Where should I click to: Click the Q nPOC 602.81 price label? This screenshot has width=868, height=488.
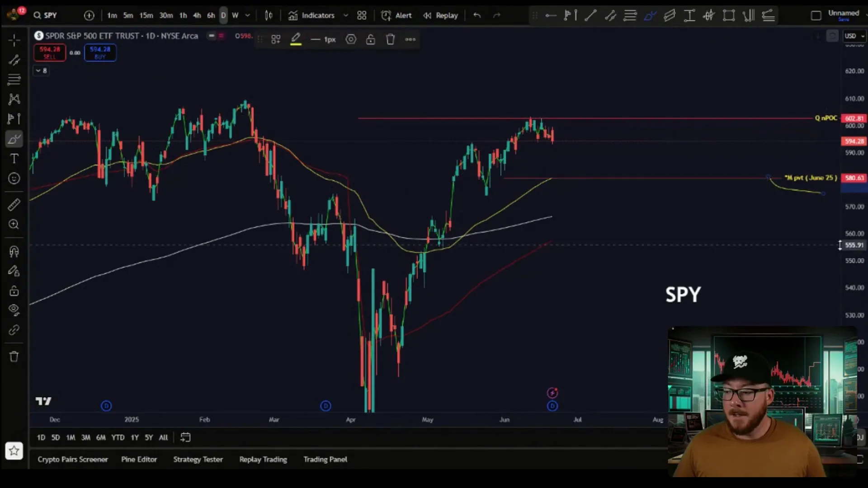pyautogui.click(x=854, y=118)
